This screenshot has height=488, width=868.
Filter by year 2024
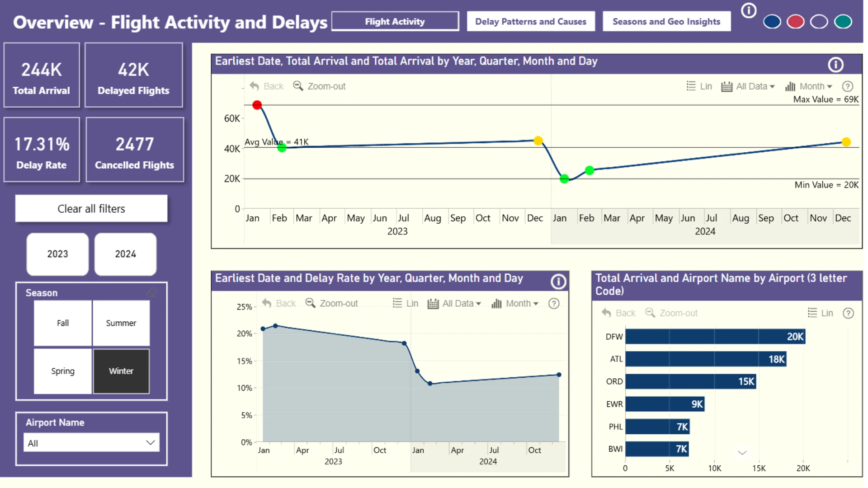(x=125, y=254)
